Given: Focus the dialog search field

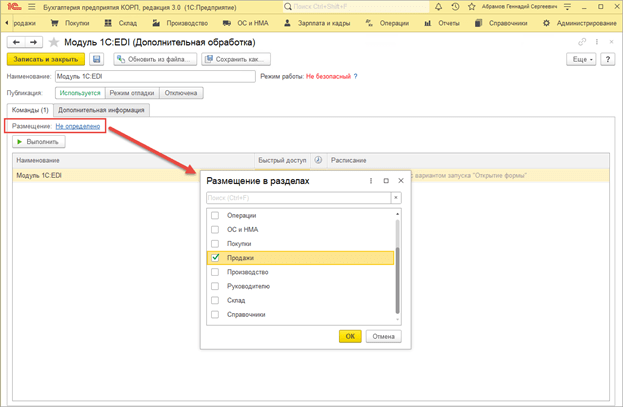Looking at the screenshot, I should 298,198.
